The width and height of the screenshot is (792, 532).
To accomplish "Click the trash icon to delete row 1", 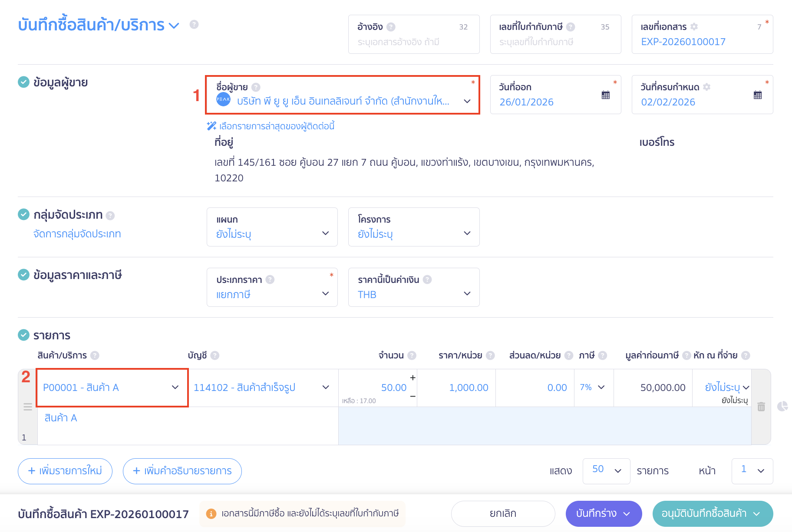I will [x=761, y=407].
